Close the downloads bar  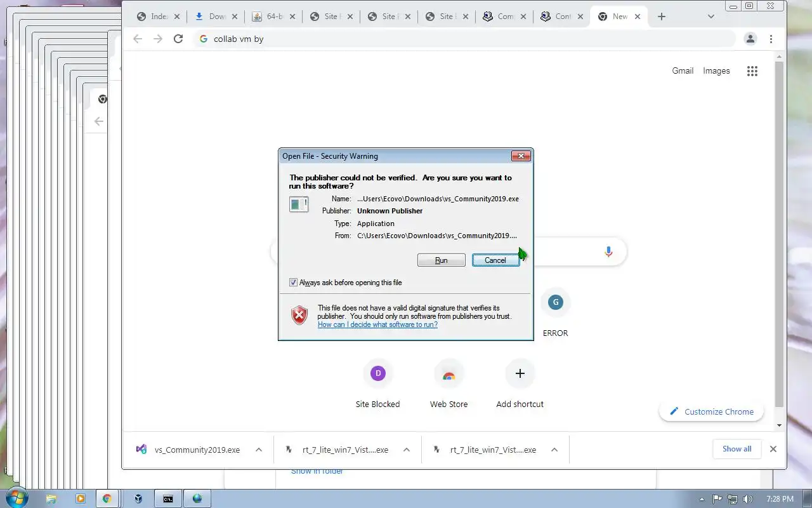tap(773, 449)
